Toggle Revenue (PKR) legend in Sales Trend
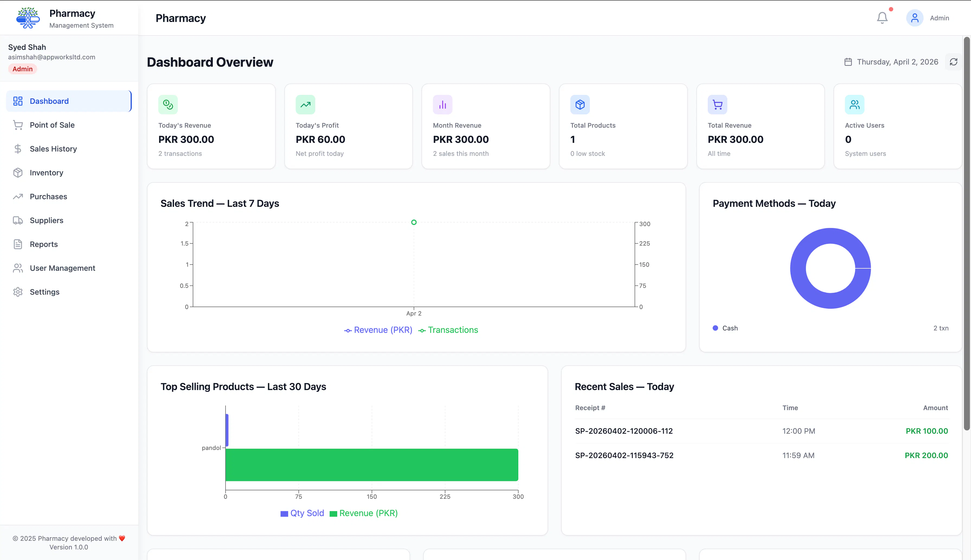The image size is (971, 560). [x=378, y=330]
